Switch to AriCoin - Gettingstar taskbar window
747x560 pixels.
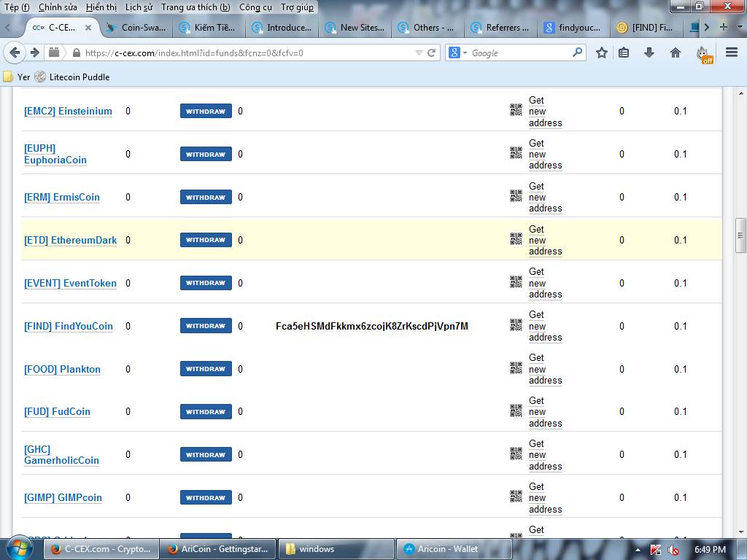(217, 549)
